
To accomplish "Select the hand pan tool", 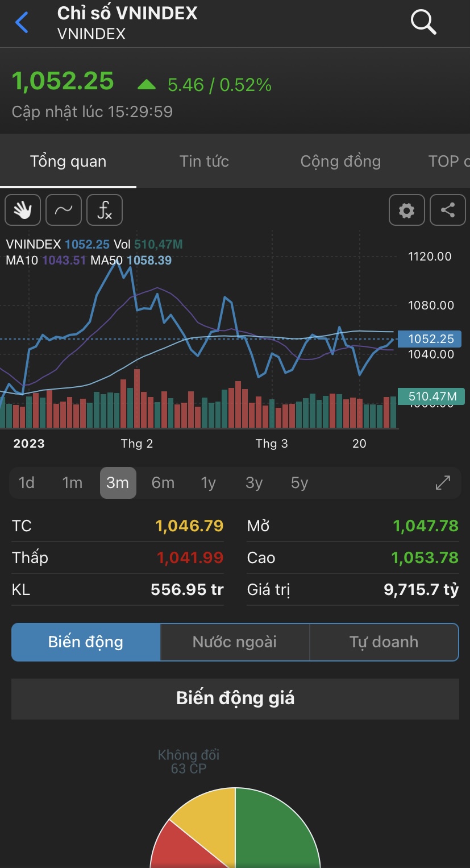I will [x=23, y=210].
